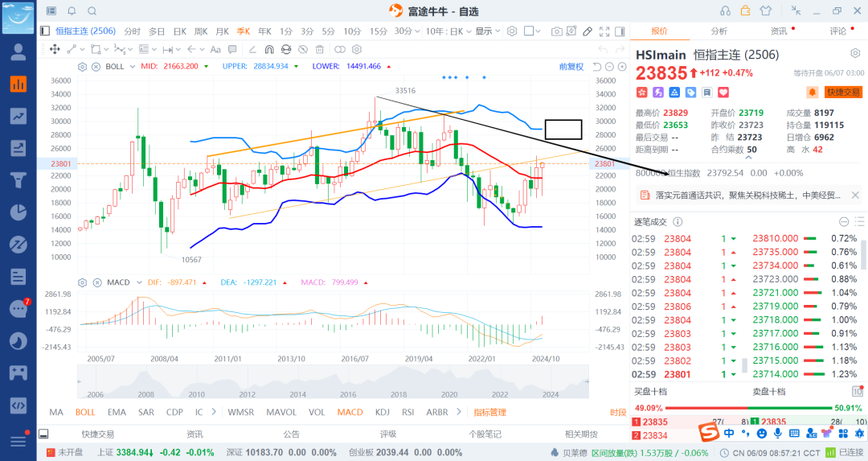Open the gear settings in the quote panel

855,53
